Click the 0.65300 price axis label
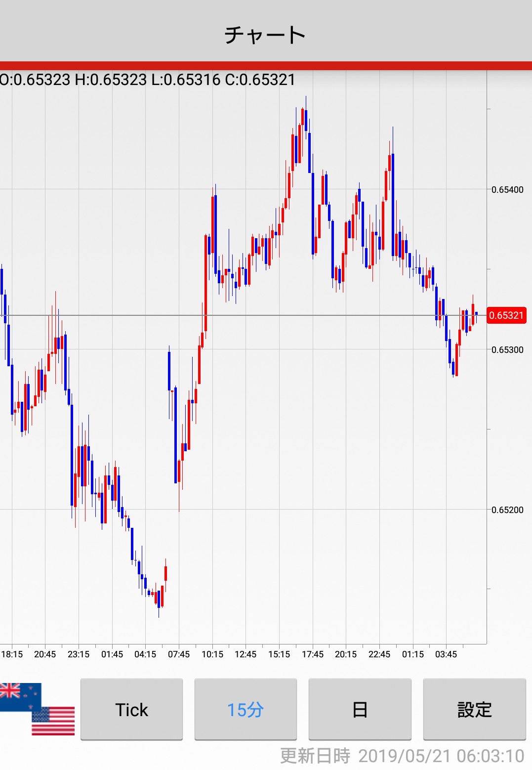 (507, 350)
